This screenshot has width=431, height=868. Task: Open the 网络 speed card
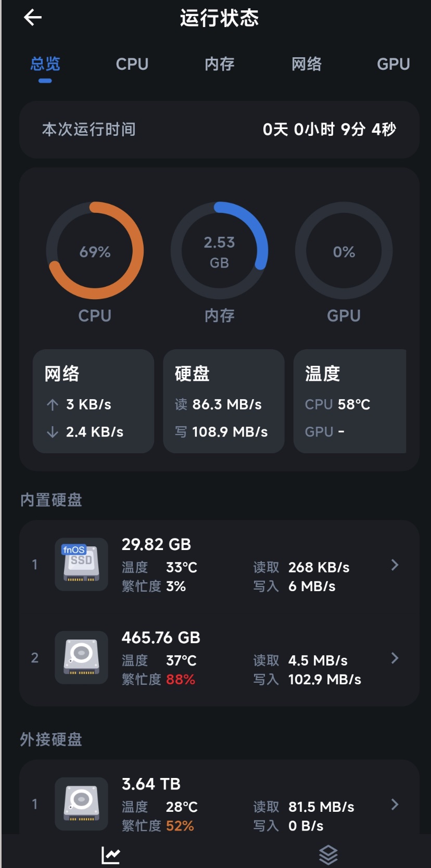(x=93, y=401)
